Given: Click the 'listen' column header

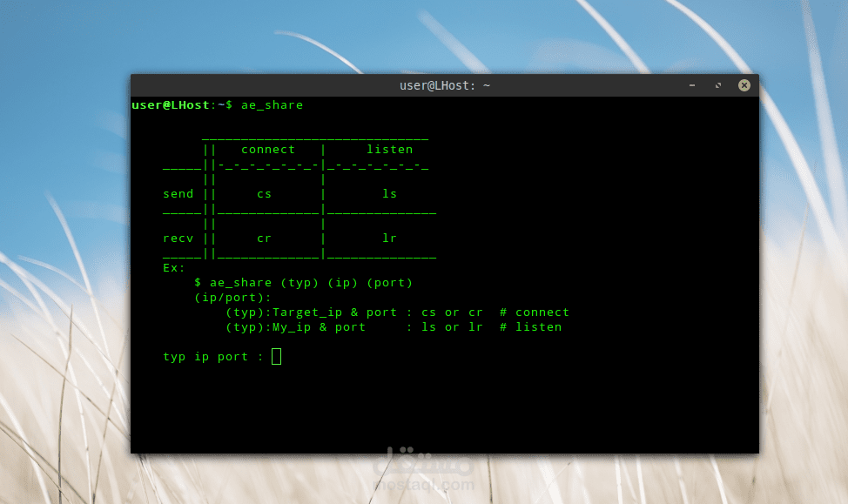Looking at the screenshot, I should click(389, 149).
